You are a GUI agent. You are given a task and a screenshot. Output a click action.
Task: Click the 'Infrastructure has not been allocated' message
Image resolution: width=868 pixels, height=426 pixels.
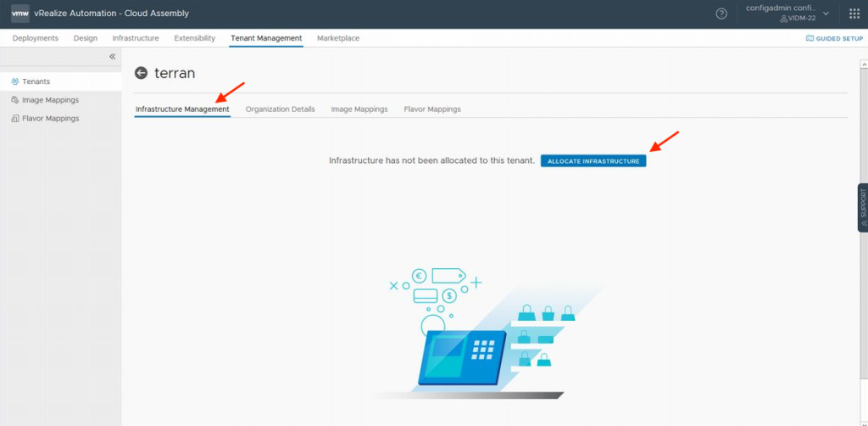pyautogui.click(x=431, y=160)
